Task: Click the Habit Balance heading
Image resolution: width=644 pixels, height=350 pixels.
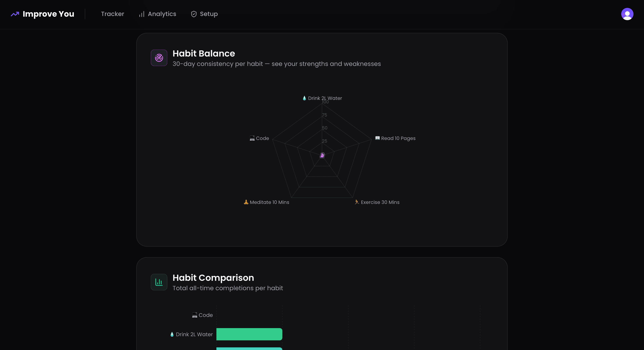Action: click(x=203, y=53)
